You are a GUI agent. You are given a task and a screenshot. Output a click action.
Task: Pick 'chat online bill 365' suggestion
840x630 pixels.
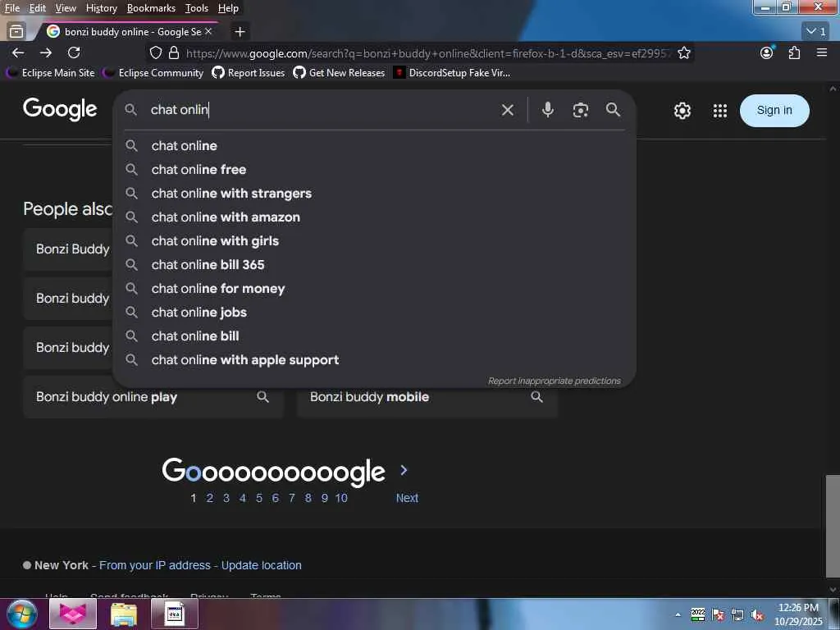pyautogui.click(x=374, y=265)
